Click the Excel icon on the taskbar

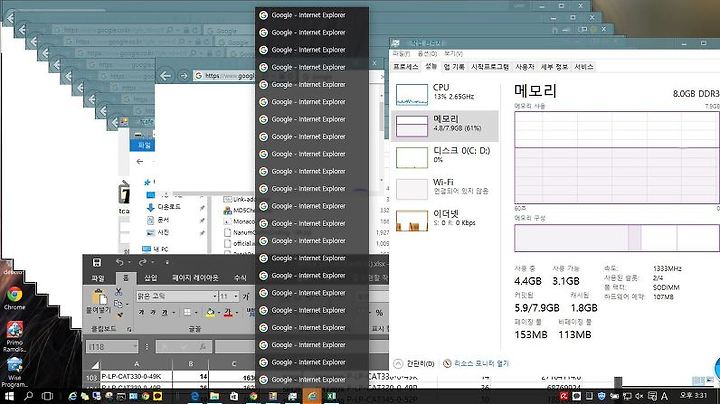click(x=332, y=396)
